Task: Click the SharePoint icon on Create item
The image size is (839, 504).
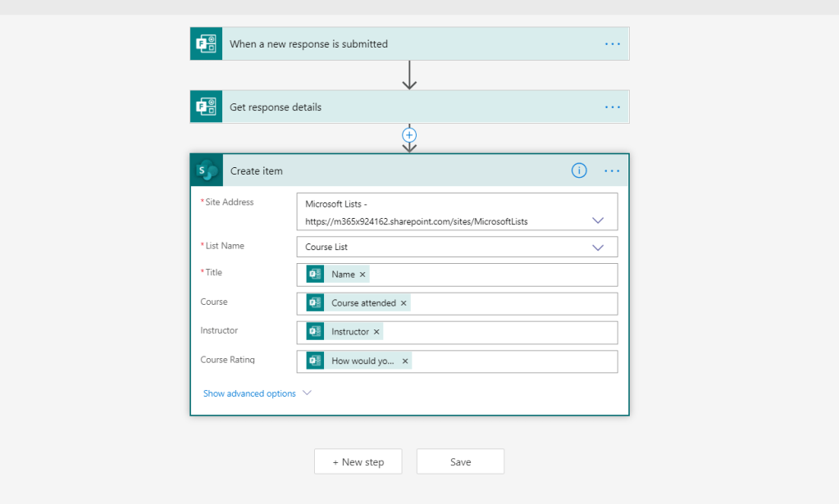Action: [207, 171]
